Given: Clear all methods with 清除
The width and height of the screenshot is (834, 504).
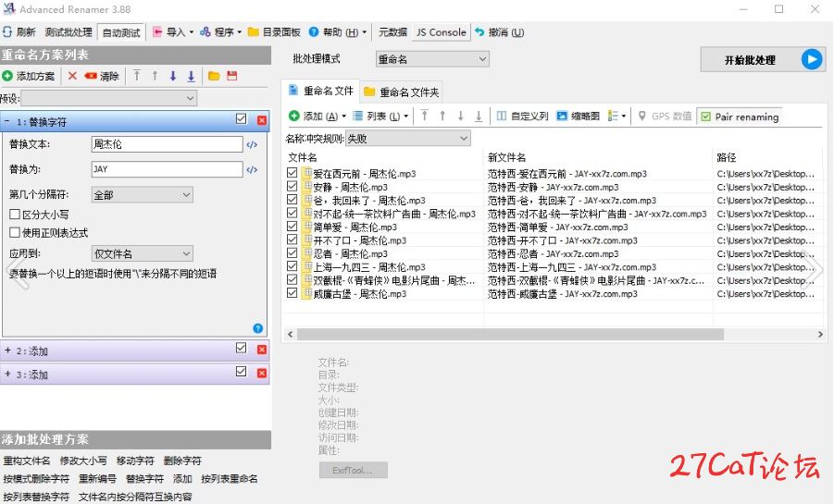Looking at the screenshot, I should click(x=102, y=76).
